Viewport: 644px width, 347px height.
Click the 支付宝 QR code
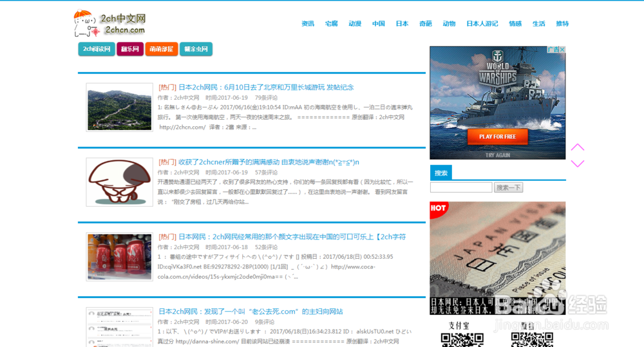click(462, 340)
